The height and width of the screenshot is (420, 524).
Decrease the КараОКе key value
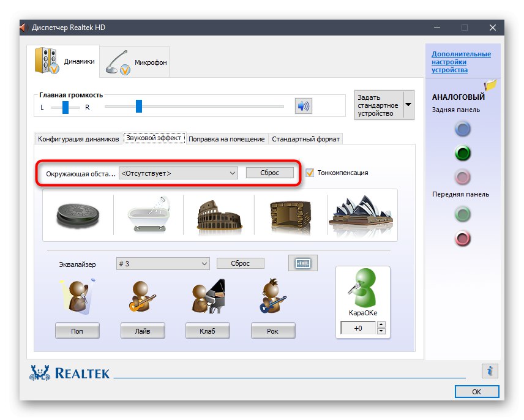pos(381,331)
